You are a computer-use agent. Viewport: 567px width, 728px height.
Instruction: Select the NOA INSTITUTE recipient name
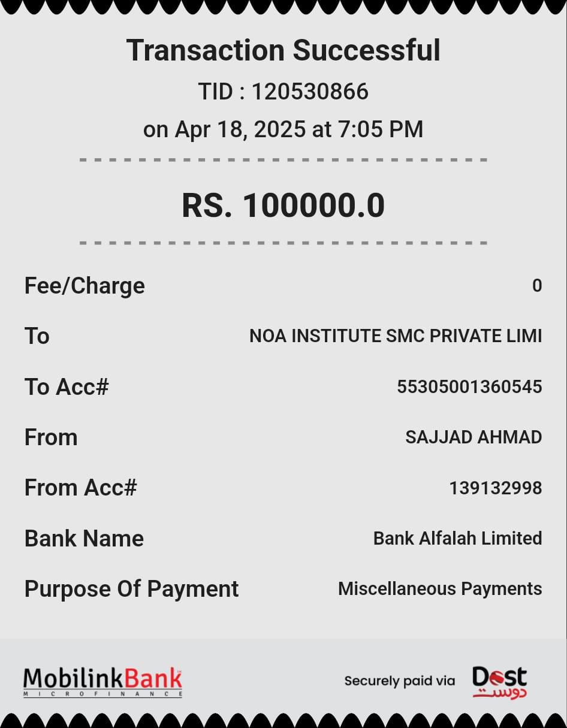pyautogui.click(x=396, y=336)
